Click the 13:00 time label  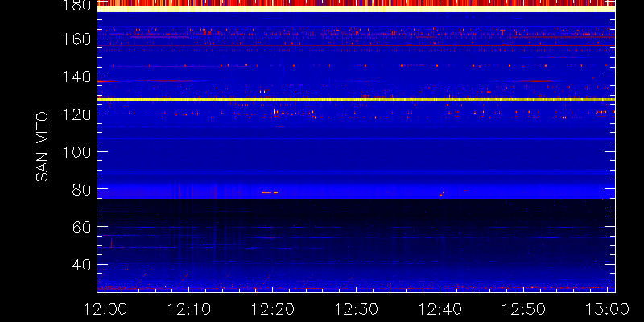[x=608, y=309]
